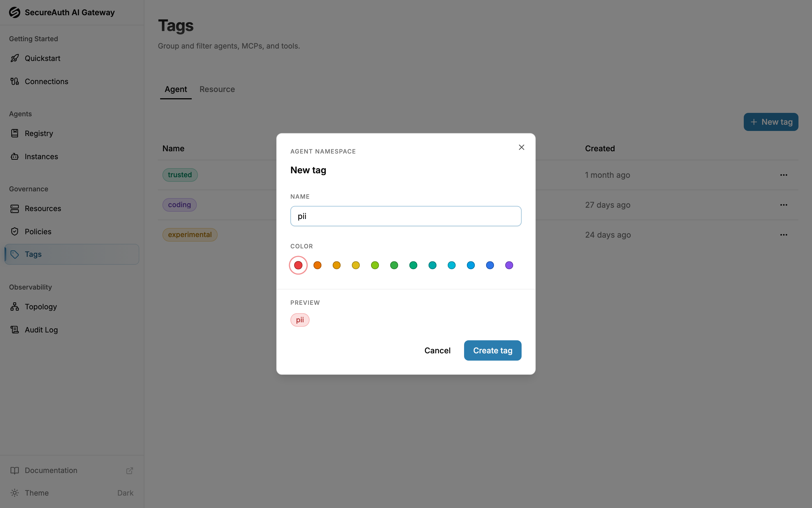Select the amber color swatch

(337, 265)
